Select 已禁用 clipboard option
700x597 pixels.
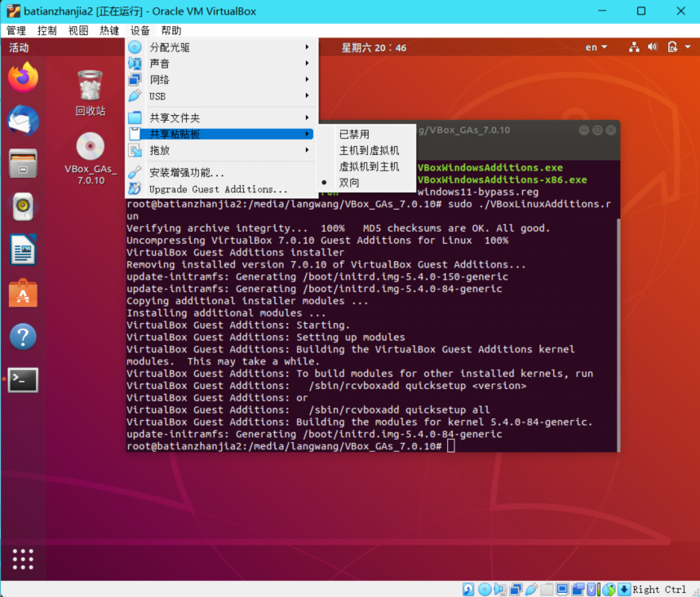point(366,134)
